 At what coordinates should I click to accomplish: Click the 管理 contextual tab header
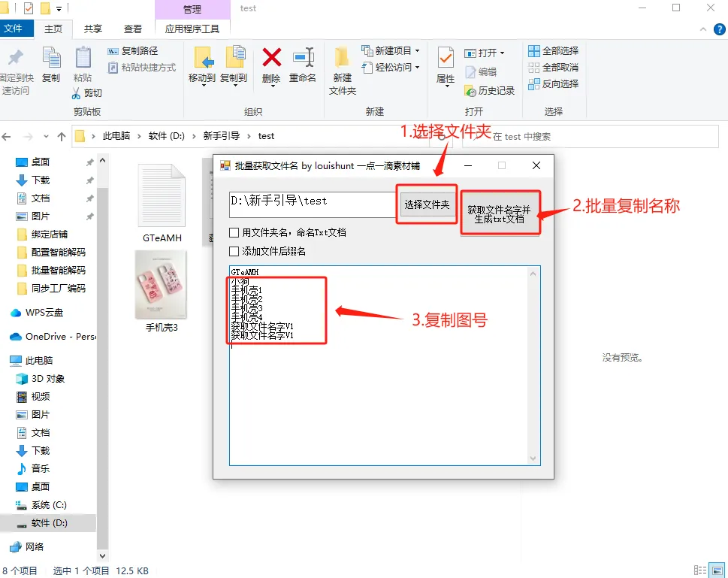[192, 9]
